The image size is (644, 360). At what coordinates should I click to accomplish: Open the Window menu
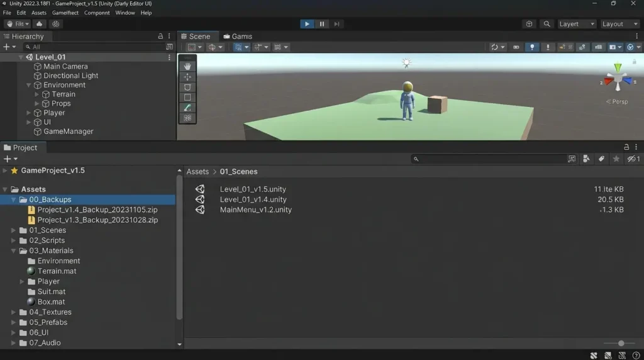125,13
